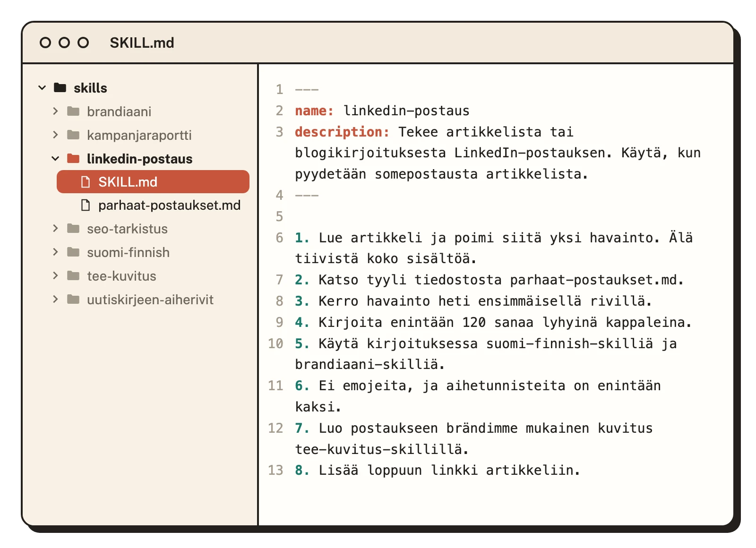Click the 'name:' key on line 2

[x=314, y=111]
